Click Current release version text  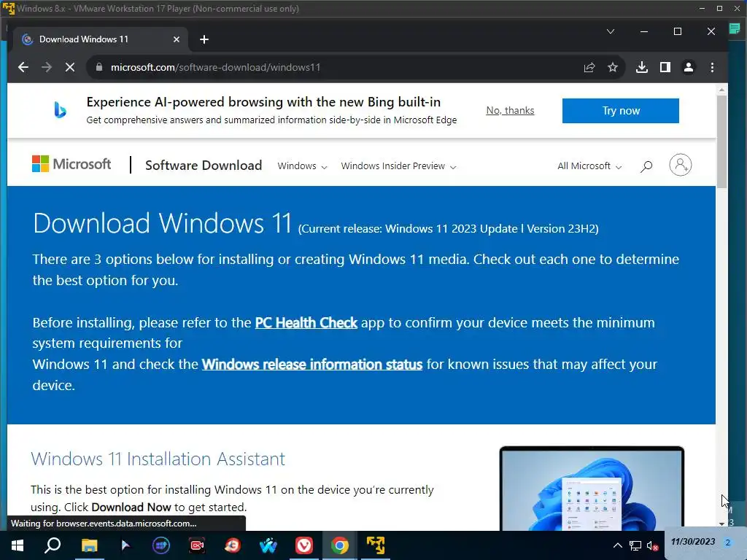pos(449,229)
